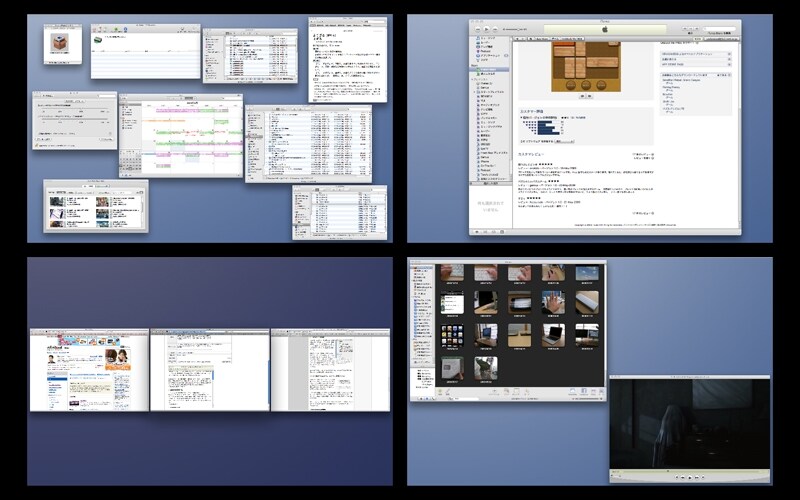Select the open white laptop photo thumbnail
Screen dimensions: 800x500
tap(553, 336)
